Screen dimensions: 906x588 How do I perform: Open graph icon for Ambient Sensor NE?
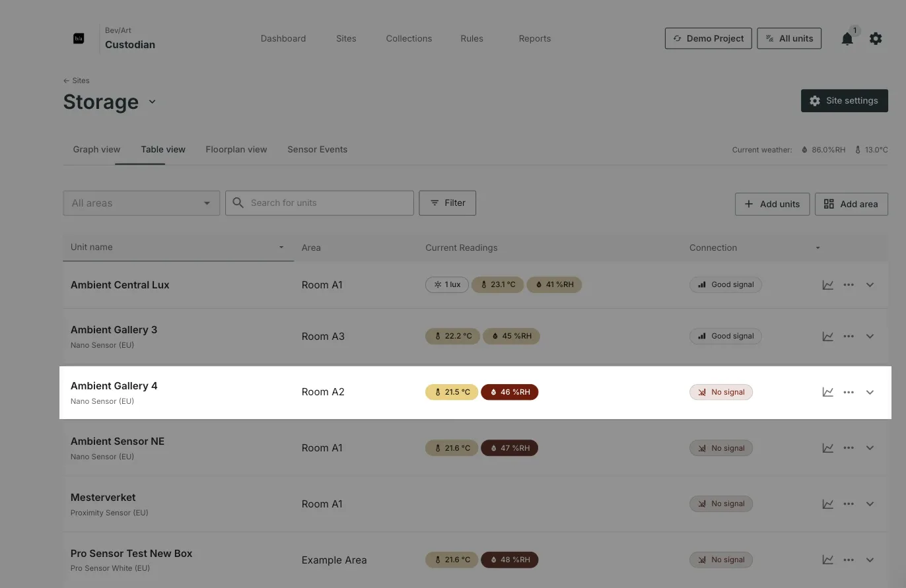tap(827, 448)
